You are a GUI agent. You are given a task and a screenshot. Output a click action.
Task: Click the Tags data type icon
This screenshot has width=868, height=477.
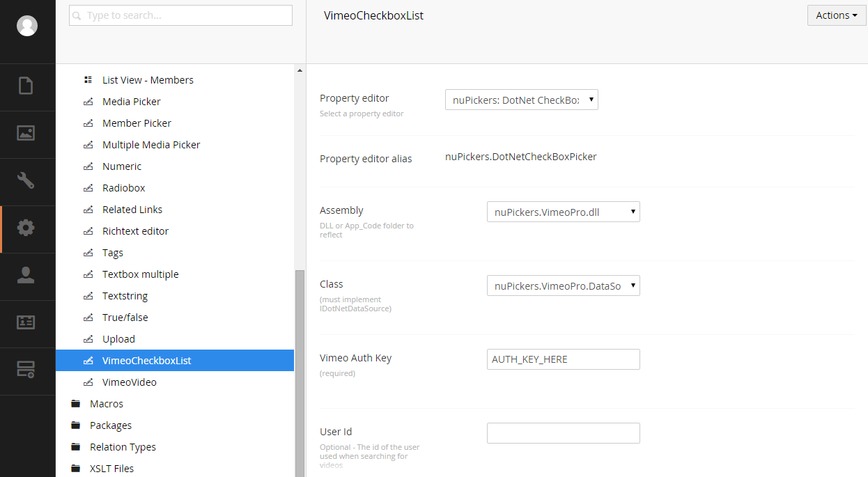pos(88,253)
